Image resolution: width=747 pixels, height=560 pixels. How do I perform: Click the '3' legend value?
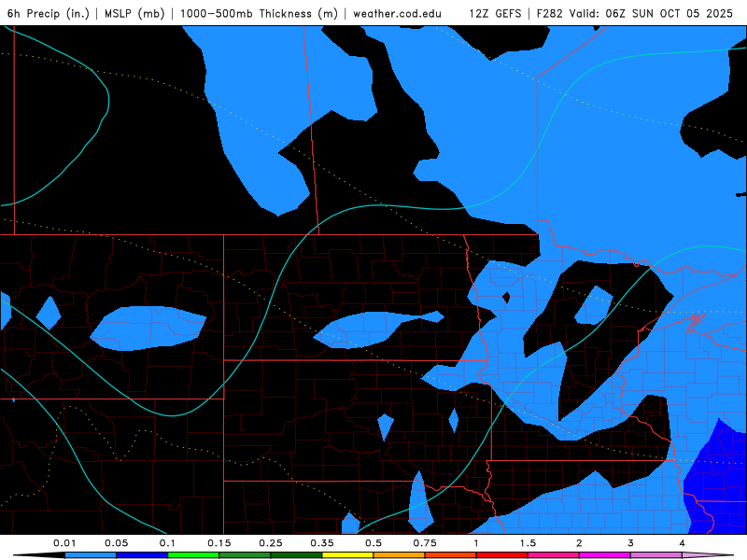point(631,543)
